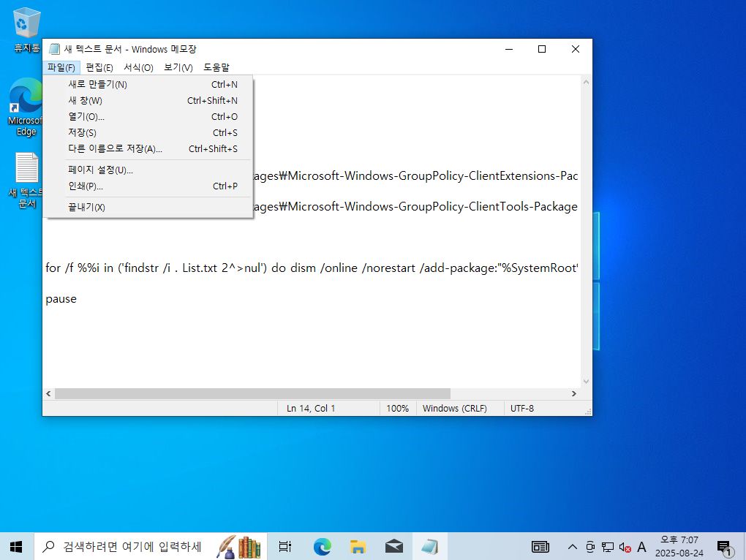Choose 새로 만들기(N) from the File menu
Screen dimensions: 746x560
click(x=148, y=85)
